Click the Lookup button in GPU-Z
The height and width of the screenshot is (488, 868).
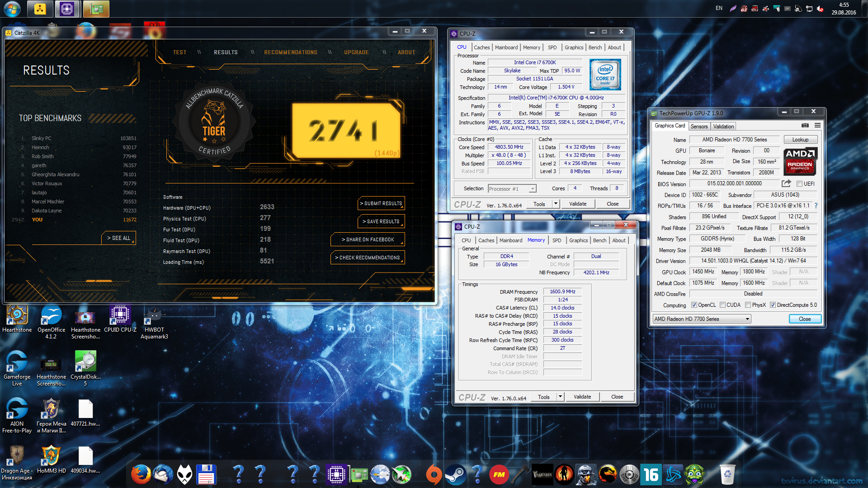pyautogui.click(x=800, y=140)
